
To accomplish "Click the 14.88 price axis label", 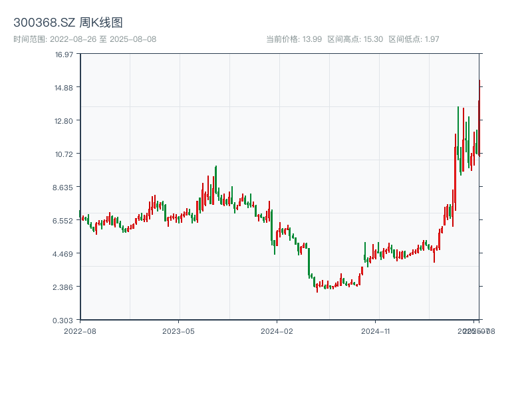I will tap(64, 88).
